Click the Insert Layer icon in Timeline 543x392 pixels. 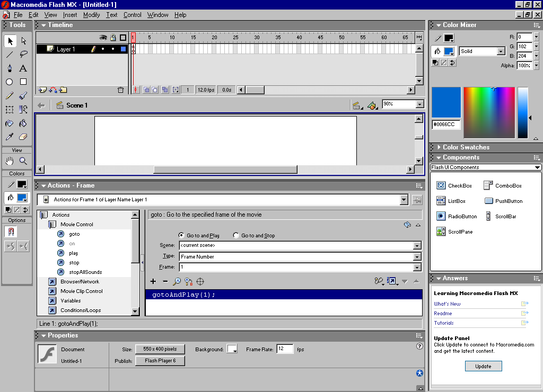(x=42, y=90)
